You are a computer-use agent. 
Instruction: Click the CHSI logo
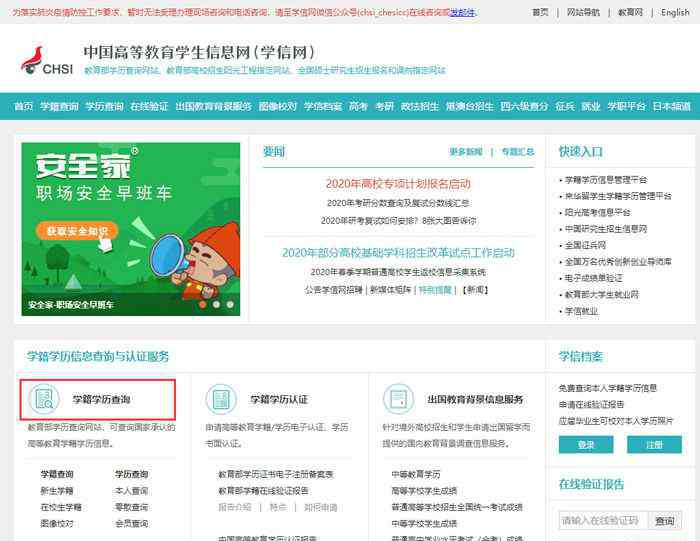click(x=47, y=62)
